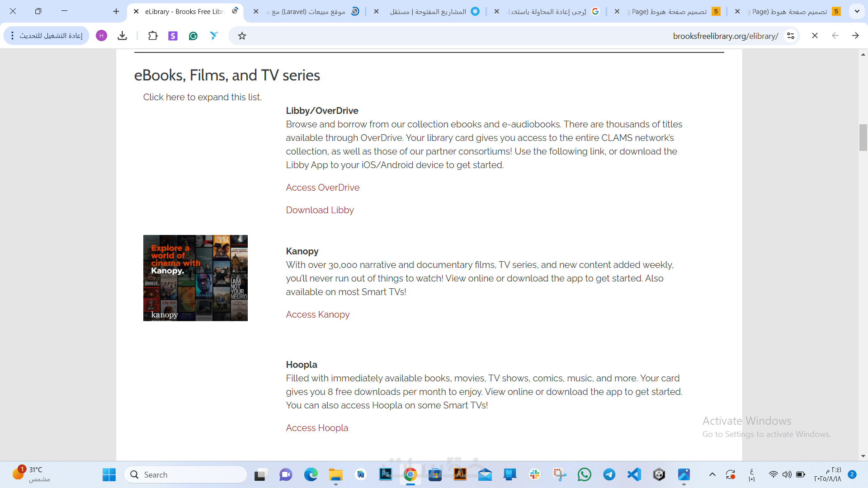Screen dimensions: 868x488
Task: Expand 'Click here to expand this list'
Action: (x=202, y=97)
